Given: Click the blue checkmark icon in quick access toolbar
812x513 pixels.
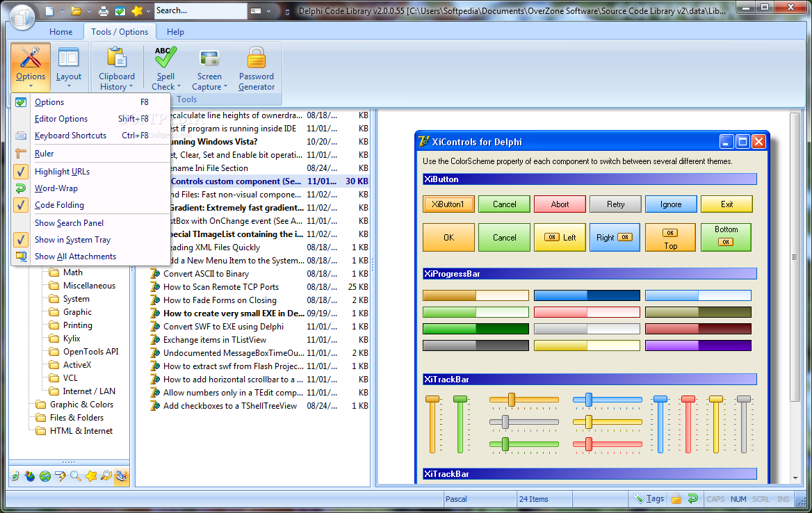Looking at the screenshot, I should pyautogui.click(x=120, y=11).
